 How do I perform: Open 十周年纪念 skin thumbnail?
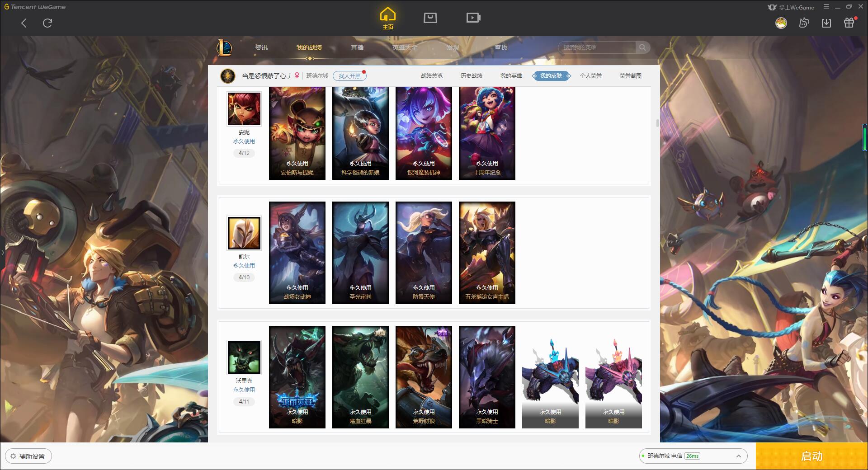tap(487, 133)
